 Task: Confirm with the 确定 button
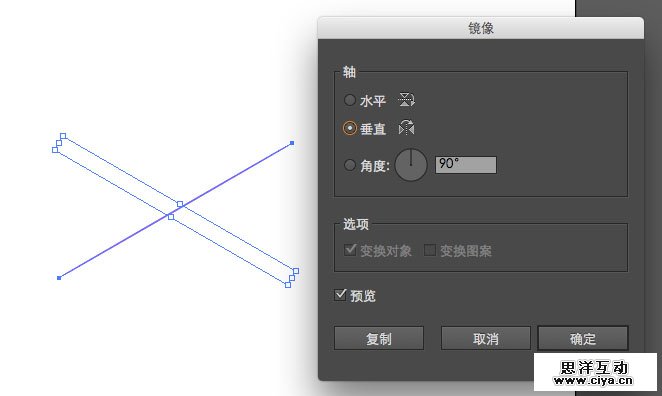583,338
